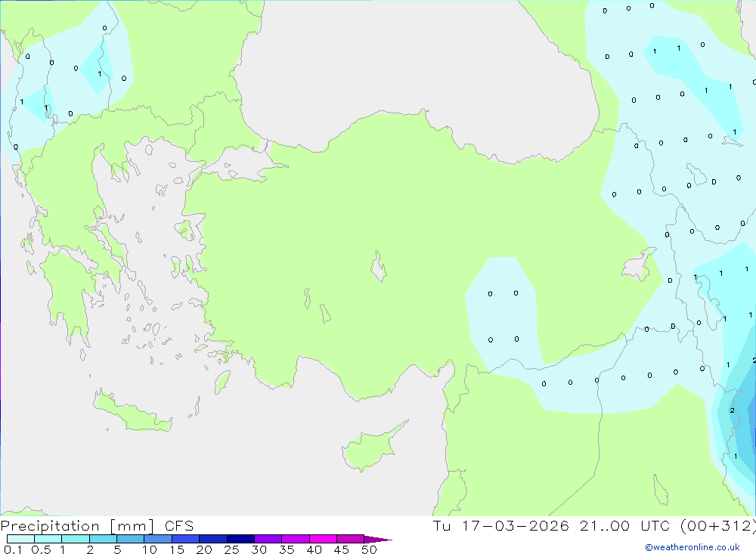
Task: Pick the 15–20 mm legend swatch
Action: (185, 539)
